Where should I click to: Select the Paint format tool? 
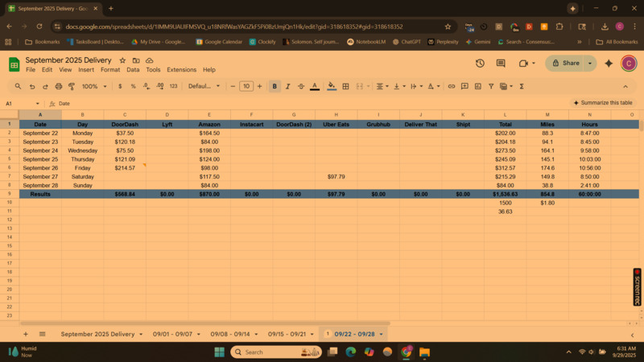(72, 86)
